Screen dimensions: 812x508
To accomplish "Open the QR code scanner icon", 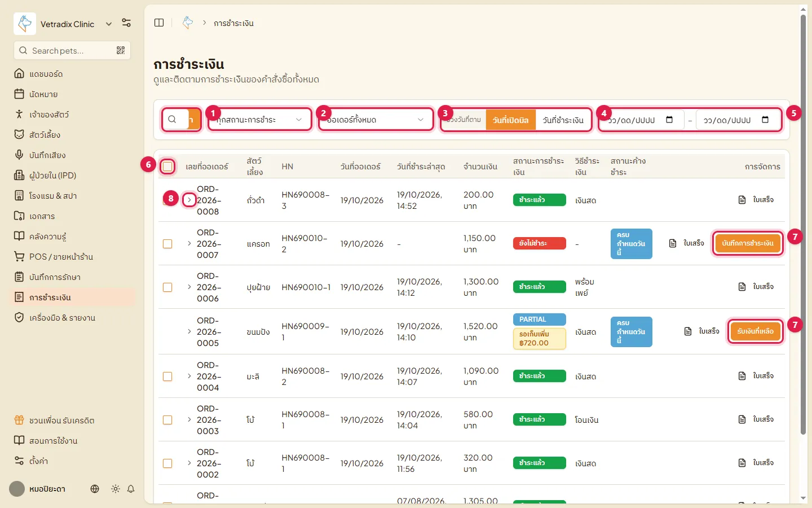I will pos(121,50).
